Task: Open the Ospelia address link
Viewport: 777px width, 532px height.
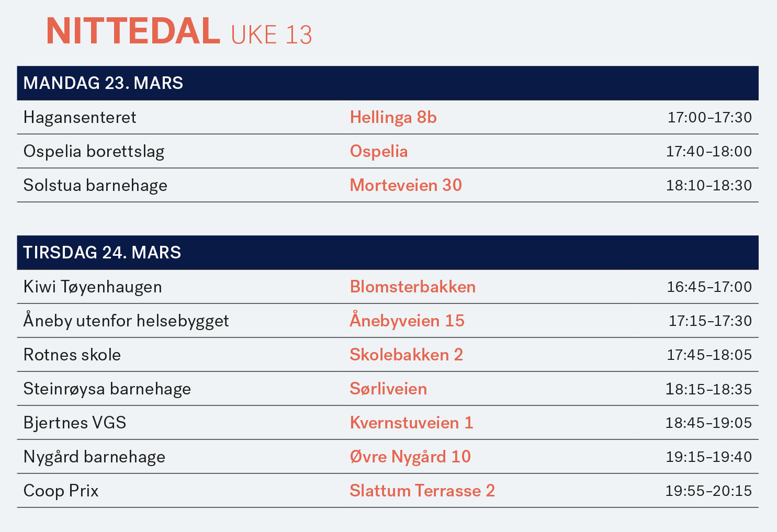Action: pyautogui.click(x=379, y=151)
